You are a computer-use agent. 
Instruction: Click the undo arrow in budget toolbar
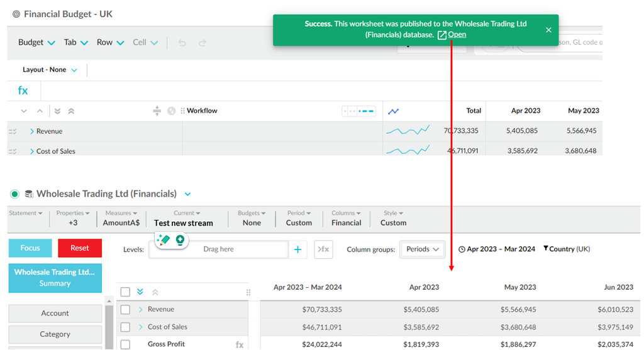tap(182, 43)
